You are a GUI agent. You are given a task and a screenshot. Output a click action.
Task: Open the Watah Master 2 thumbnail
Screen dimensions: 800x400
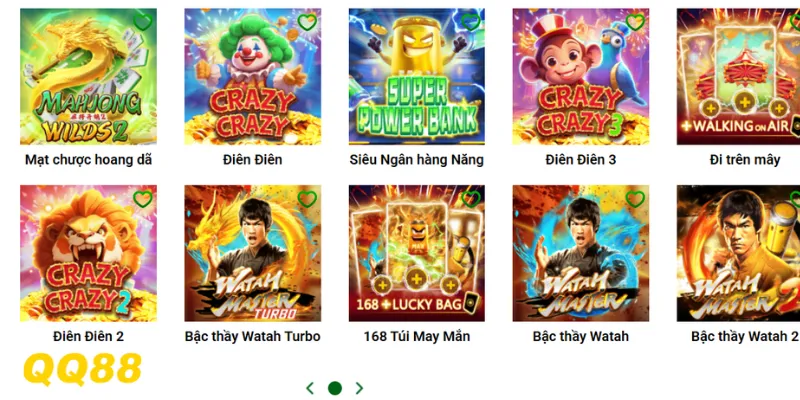[738, 253]
